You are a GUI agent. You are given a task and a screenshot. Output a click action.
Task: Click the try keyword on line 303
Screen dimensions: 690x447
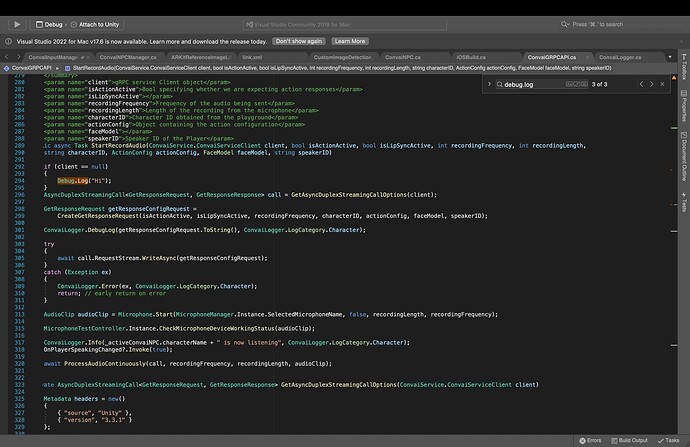(49, 244)
